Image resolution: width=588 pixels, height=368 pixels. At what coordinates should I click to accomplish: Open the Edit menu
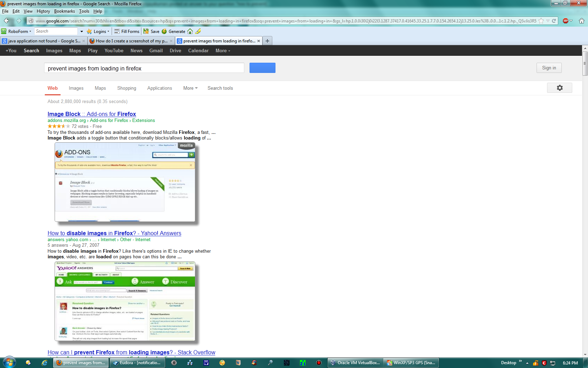coord(16,11)
